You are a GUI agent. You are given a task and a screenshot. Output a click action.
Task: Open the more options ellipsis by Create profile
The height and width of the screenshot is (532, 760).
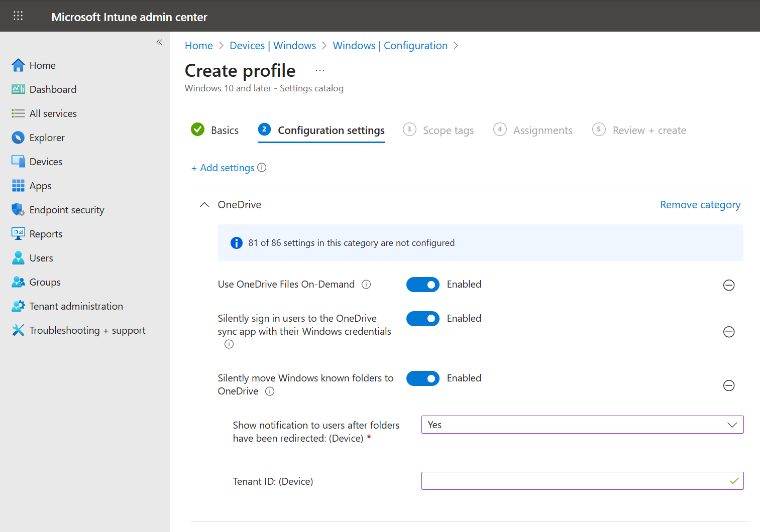click(x=320, y=71)
